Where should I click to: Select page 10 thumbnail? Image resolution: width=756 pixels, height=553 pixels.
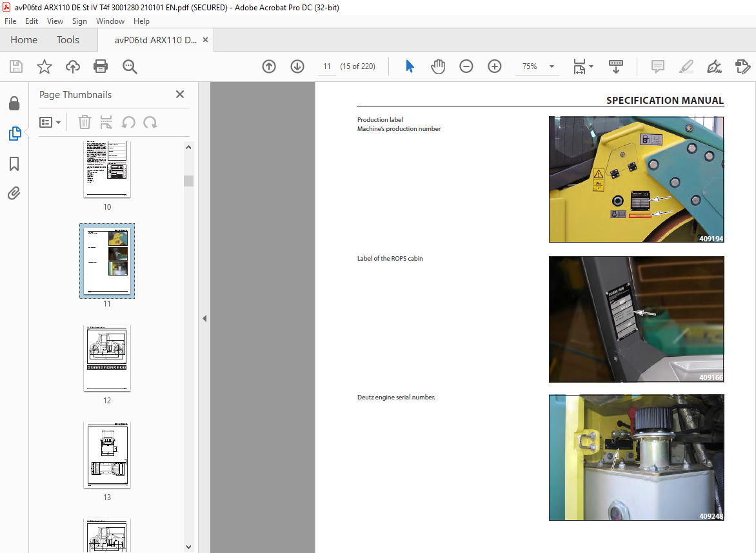[107, 169]
